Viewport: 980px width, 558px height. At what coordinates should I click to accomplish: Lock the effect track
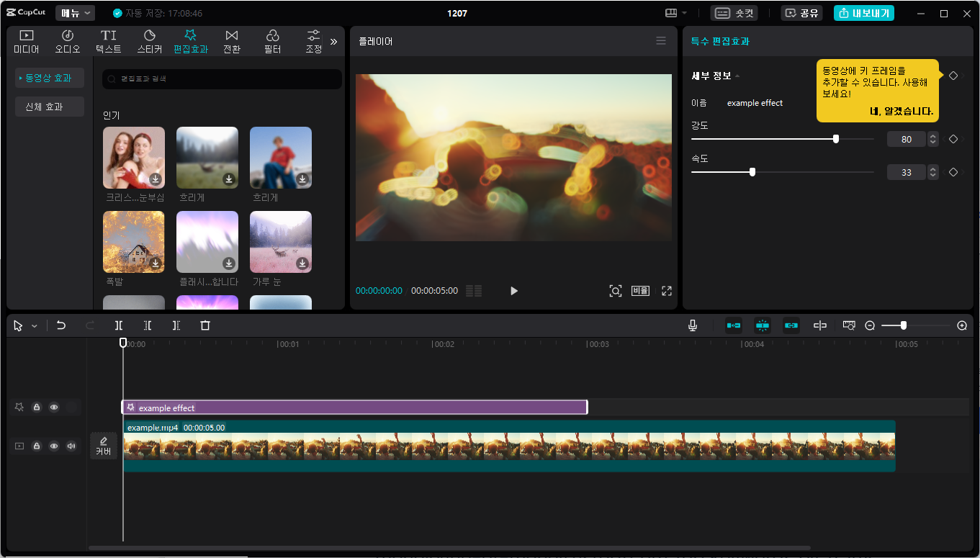coord(37,407)
